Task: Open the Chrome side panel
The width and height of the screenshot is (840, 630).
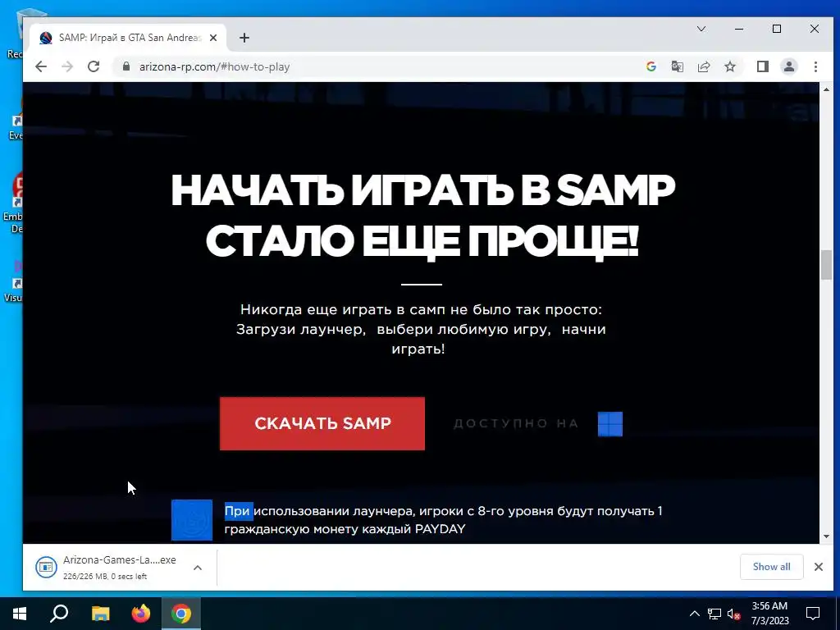Action: (763, 66)
